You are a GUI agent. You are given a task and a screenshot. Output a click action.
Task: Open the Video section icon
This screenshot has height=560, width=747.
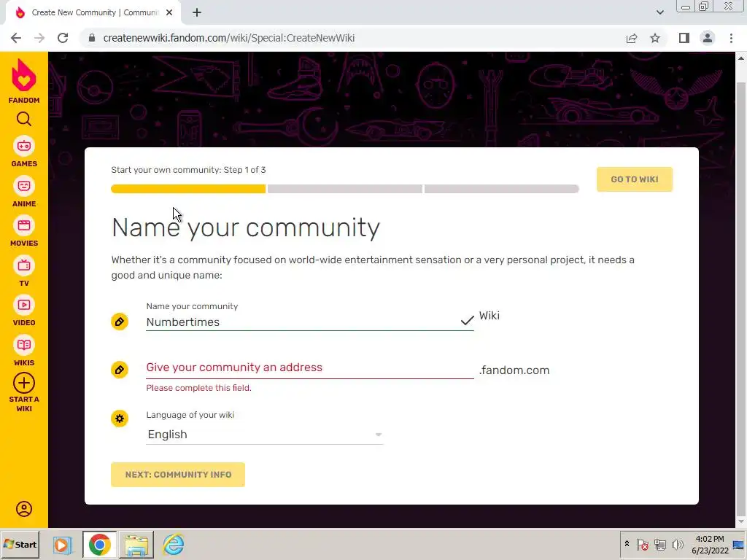coord(24,306)
